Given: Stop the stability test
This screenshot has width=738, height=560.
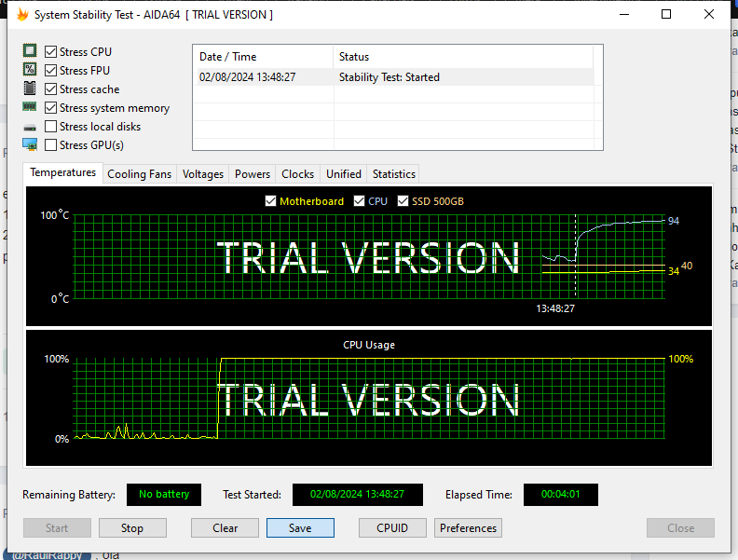Looking at the screenshot, I should 132,528.
